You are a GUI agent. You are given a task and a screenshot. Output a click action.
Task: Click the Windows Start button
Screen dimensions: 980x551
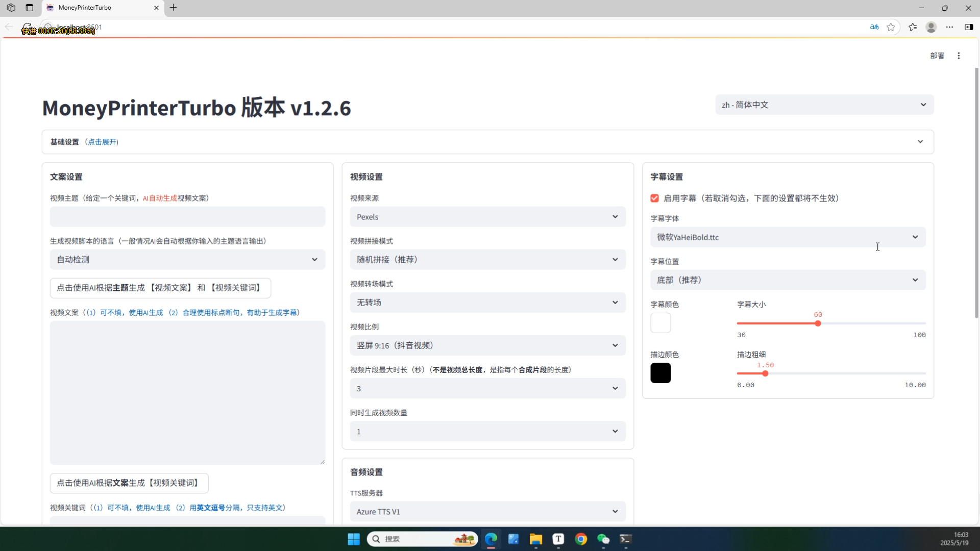tap(354, 539)
